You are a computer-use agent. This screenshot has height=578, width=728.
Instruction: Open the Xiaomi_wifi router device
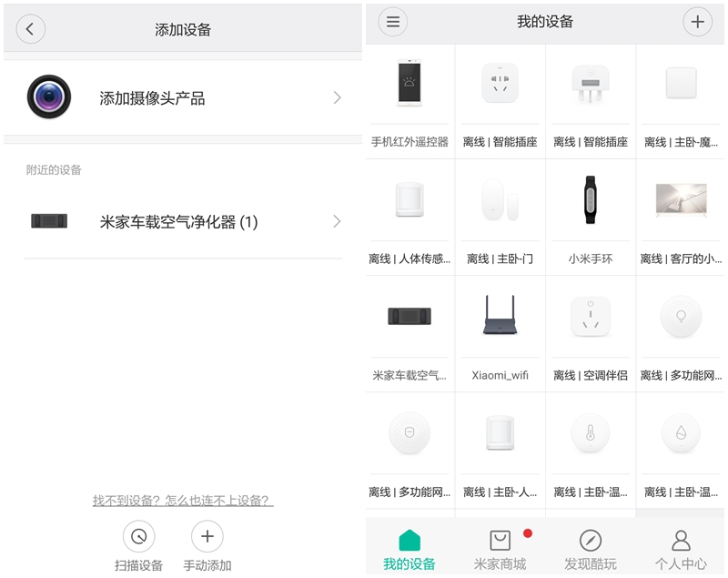[x=500, y=333]
